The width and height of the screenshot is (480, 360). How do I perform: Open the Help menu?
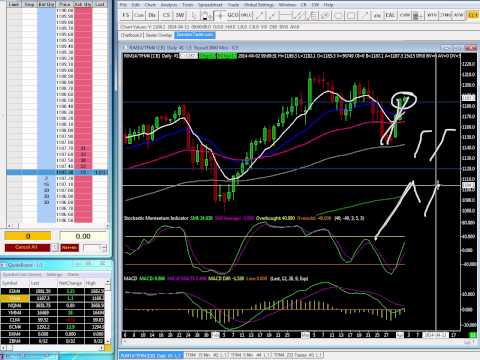tap(328, 5)
